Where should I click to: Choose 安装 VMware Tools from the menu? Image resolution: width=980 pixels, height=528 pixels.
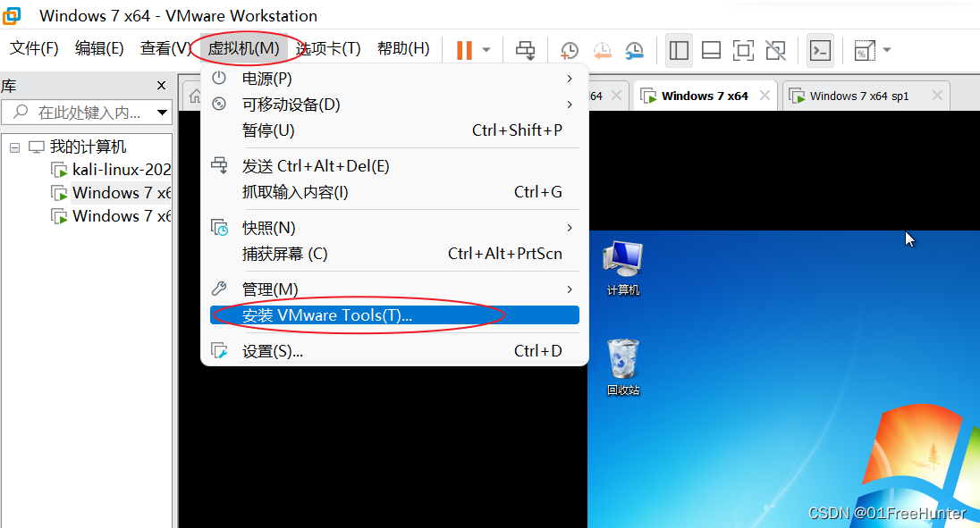322,314
